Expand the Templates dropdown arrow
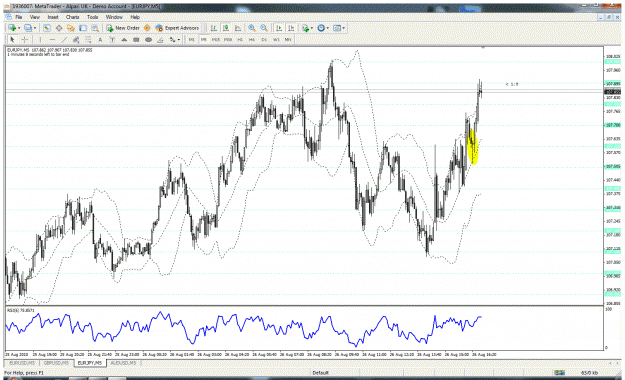 pyautogui.click(x=344, y=28)
